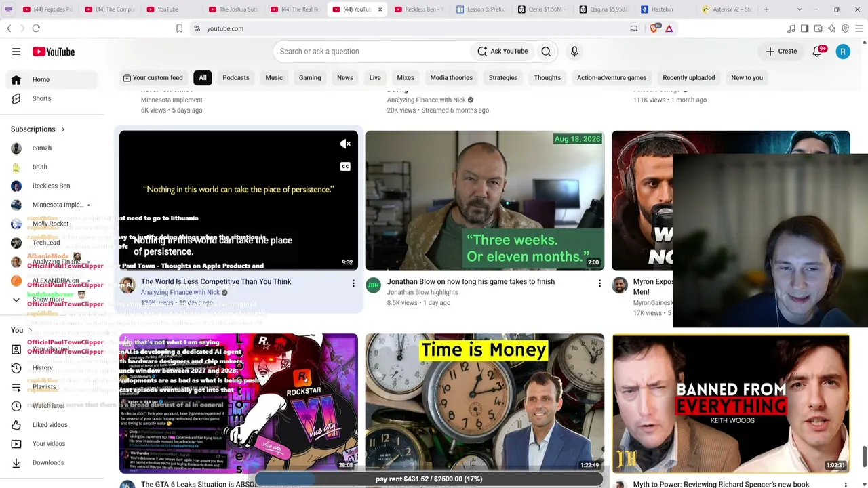Open options for Myth to Power video
This screenshot has width=868, height=488.
[x=846, y=485]
